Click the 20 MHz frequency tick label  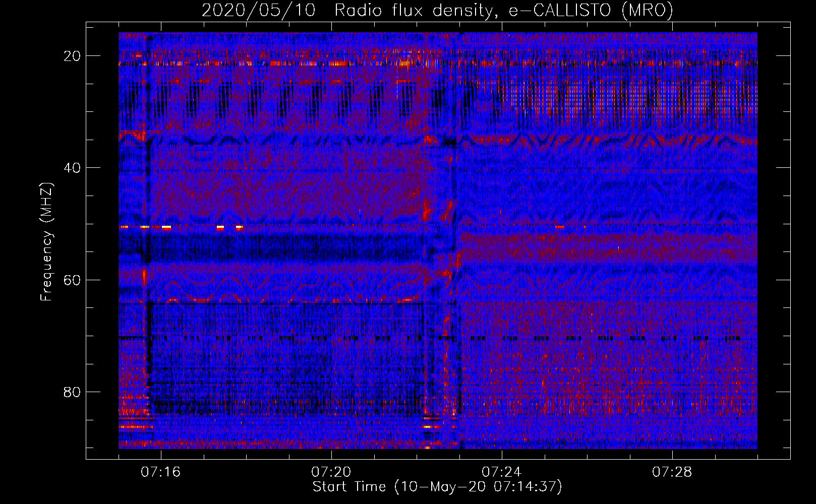point(73,56)
